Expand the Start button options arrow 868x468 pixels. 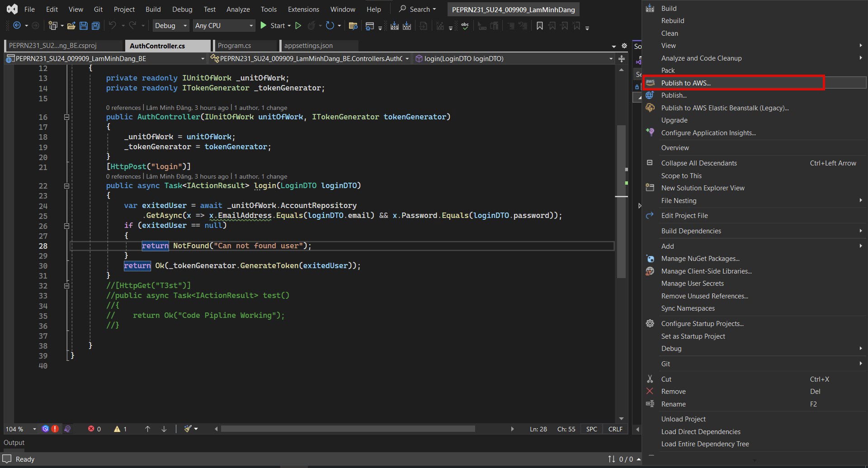click(289, 26)
